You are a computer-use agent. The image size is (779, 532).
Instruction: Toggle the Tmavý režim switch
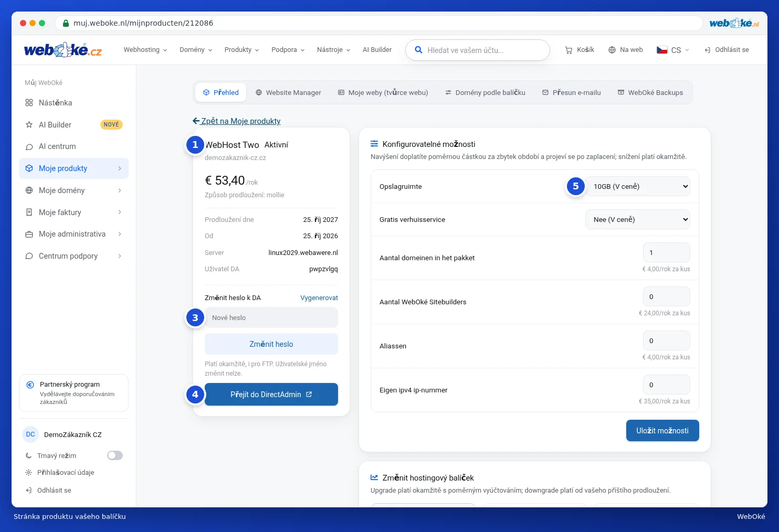tap(115, 455)
